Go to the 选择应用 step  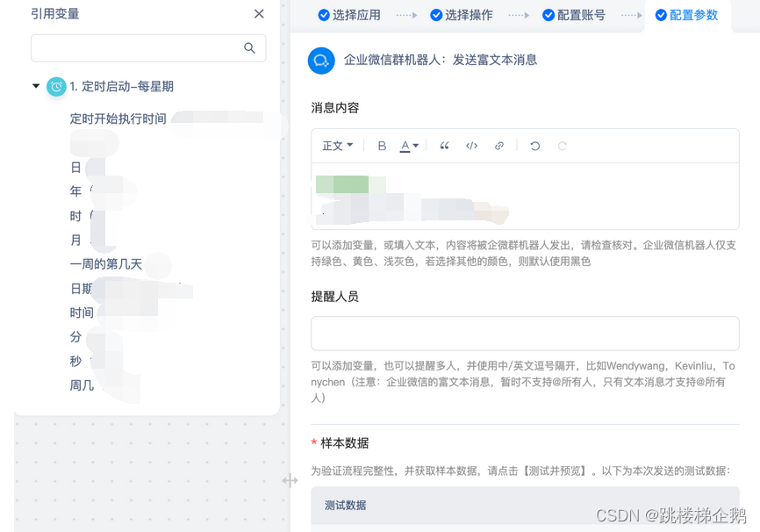[349, 15]
